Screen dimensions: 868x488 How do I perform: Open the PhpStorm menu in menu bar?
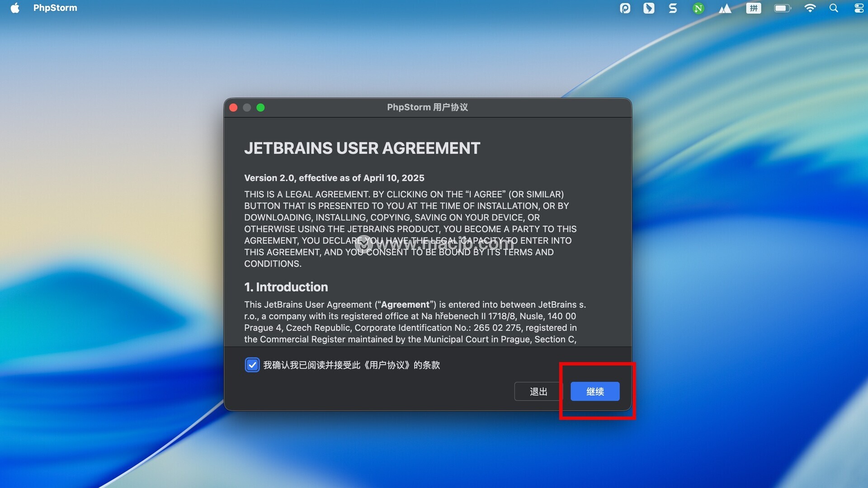tap(55, 8)
